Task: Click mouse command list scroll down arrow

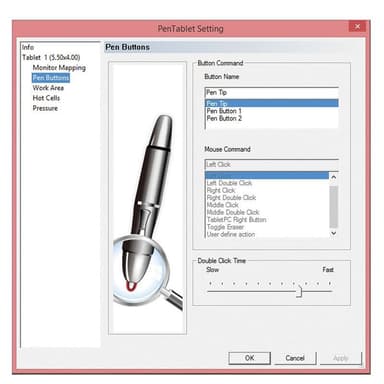Action: pos(334,233)
